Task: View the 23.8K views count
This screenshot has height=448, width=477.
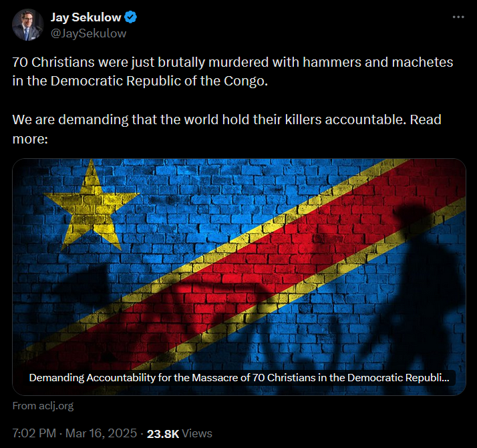Action: point(163,434)
